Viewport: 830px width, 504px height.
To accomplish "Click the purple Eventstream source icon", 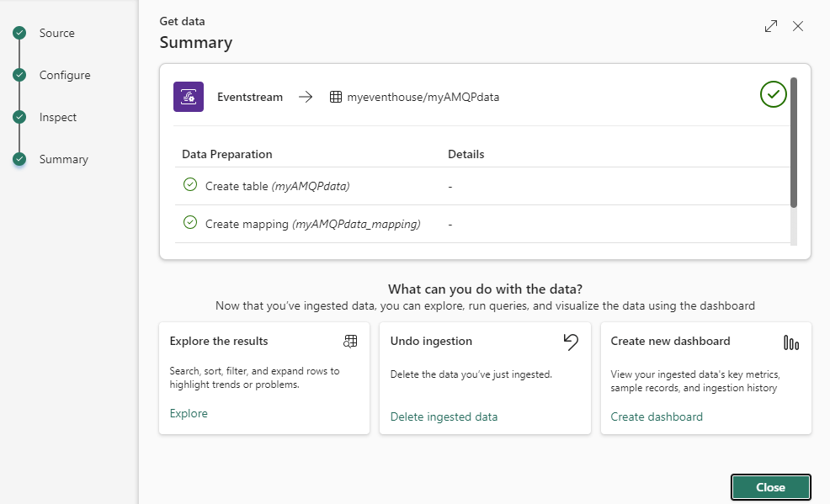I will coord(189,97).
